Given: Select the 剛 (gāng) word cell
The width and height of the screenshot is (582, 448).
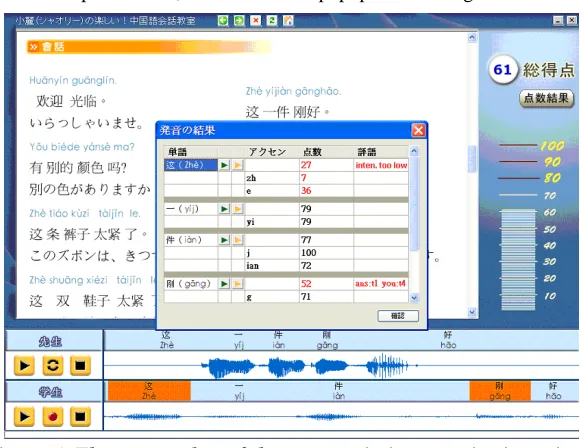Looking at the screenshot, I should pos(191,284).
